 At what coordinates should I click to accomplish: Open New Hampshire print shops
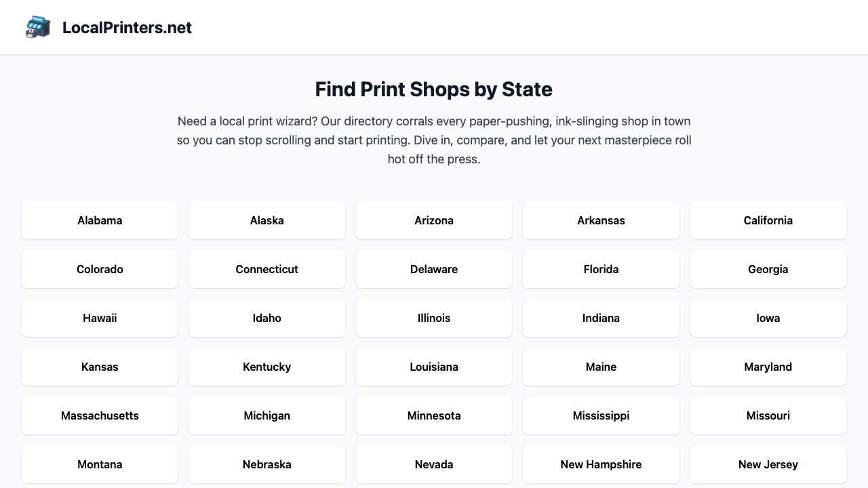(x=601, y=464)
